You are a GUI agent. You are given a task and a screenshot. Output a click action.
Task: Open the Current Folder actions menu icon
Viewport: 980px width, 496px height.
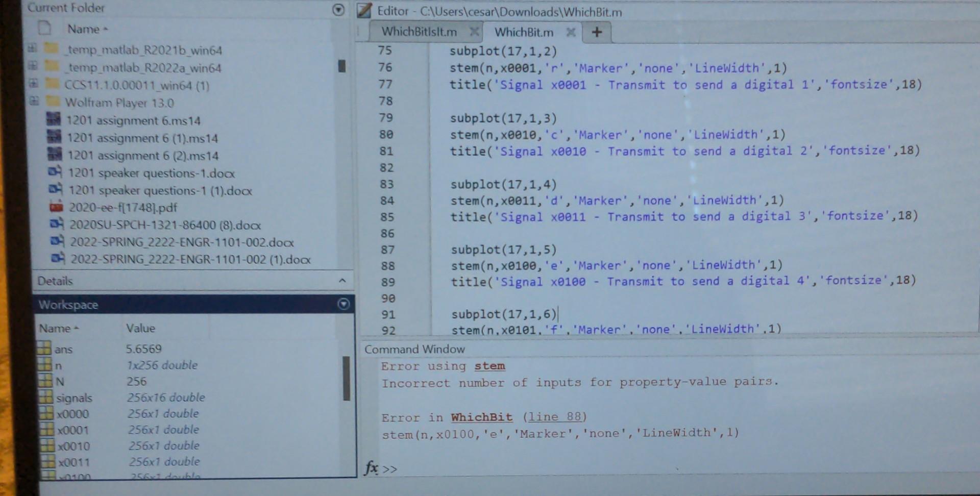click(338, 9)
